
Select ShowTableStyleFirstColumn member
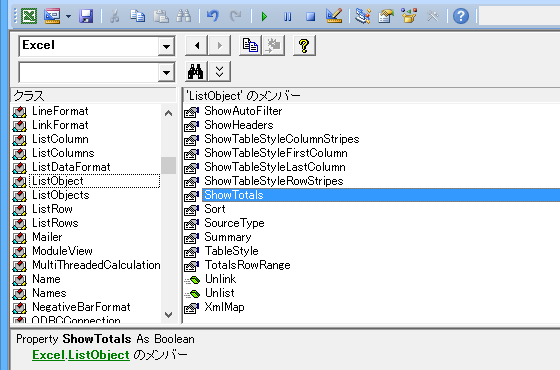pyautogui.click(x=276, y=153)
